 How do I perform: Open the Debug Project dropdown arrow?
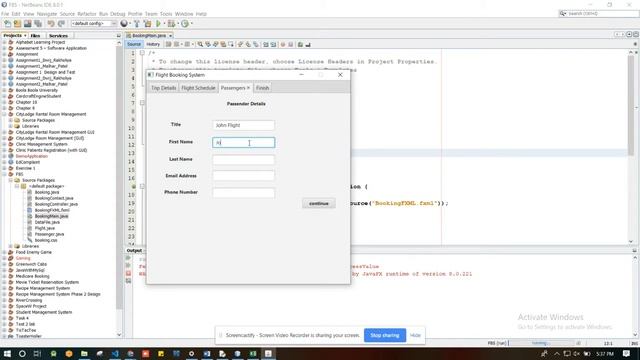(178, 24)
